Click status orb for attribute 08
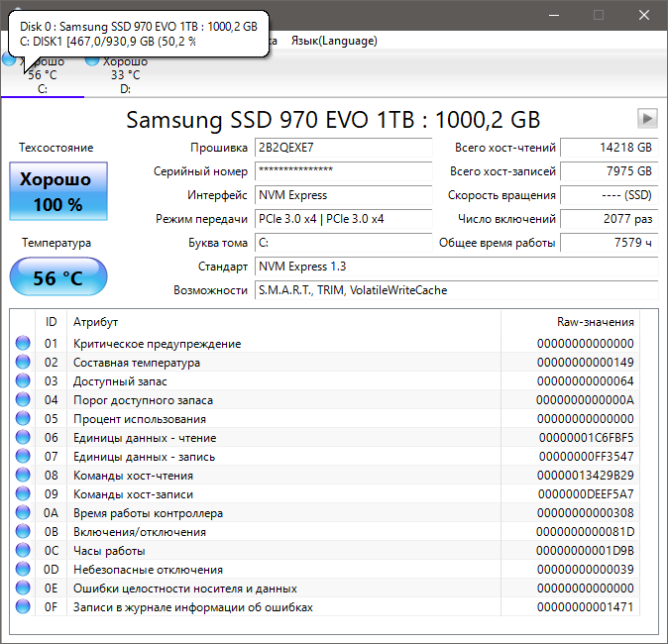 click(23, 475)
